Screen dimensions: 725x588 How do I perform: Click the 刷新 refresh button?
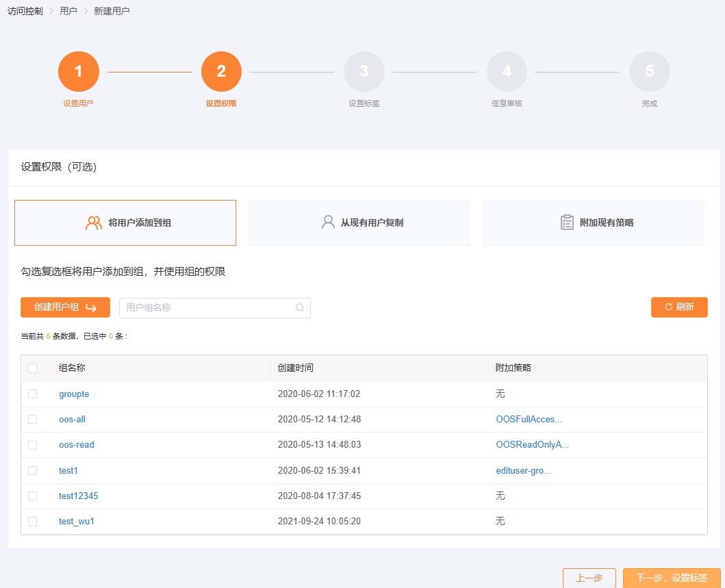click(x=679, y=307)
